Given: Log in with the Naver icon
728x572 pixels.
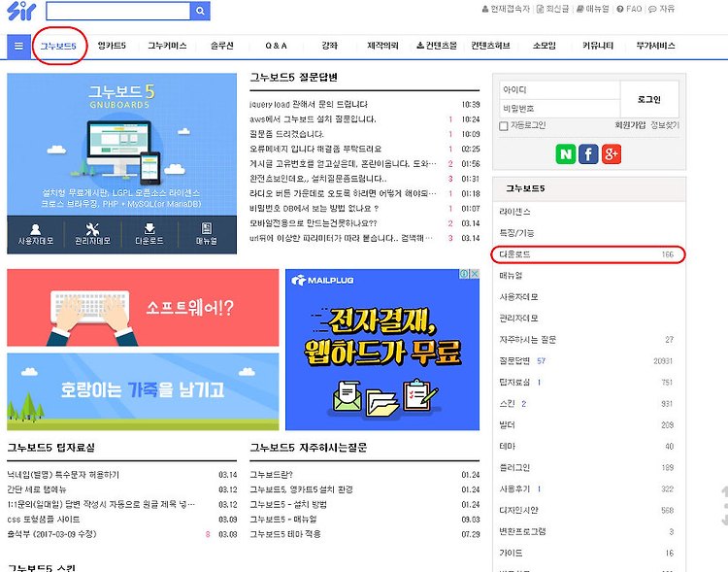Looking at the screenshot, I should [566, 154].
